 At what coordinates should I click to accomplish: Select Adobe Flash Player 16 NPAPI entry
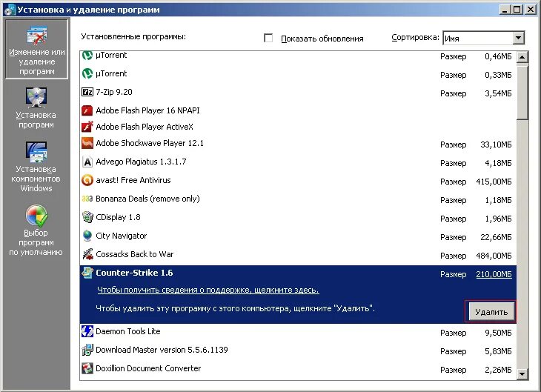point(147,110)
